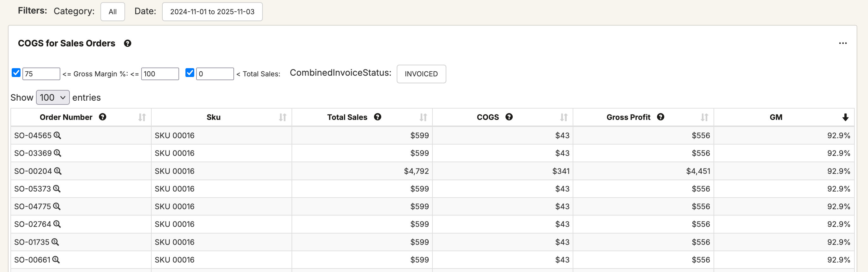Expand the Show entries dropdown

[x=52, y=97]
